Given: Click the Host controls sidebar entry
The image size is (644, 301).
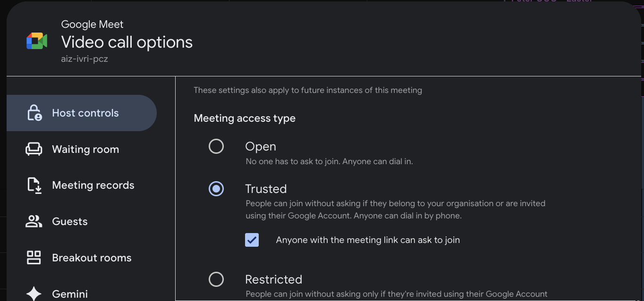Looking at the screenshot, I should point(85,113).
